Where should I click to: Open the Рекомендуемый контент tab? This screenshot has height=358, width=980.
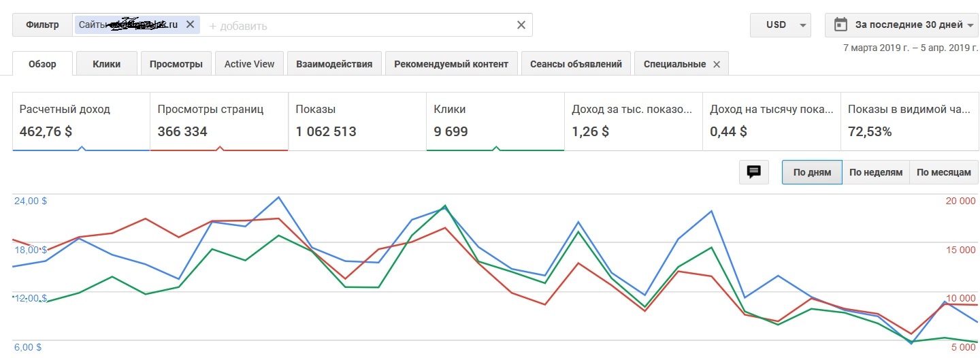click(451, 64)
